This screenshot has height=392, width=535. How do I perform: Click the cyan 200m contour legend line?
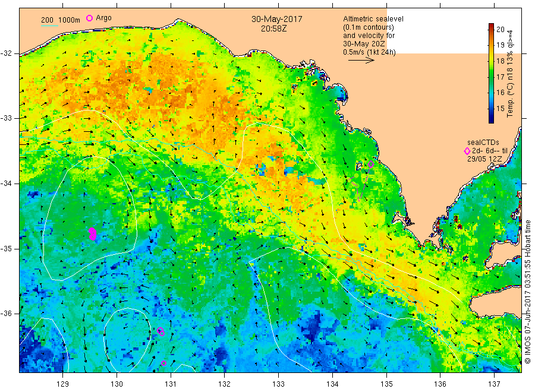[49, 25]
